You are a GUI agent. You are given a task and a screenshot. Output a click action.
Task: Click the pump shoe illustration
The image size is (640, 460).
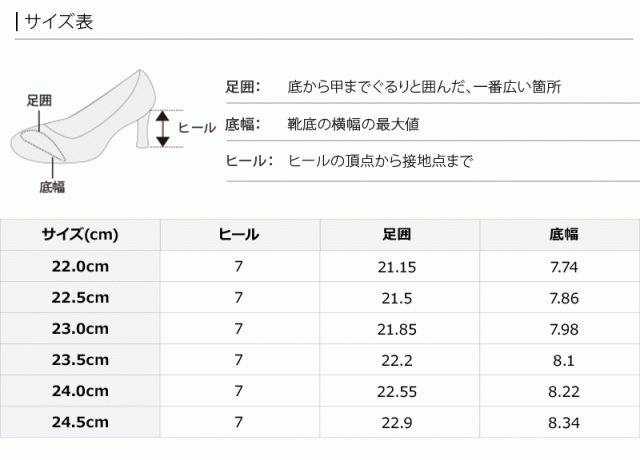(x=95, y=125)
